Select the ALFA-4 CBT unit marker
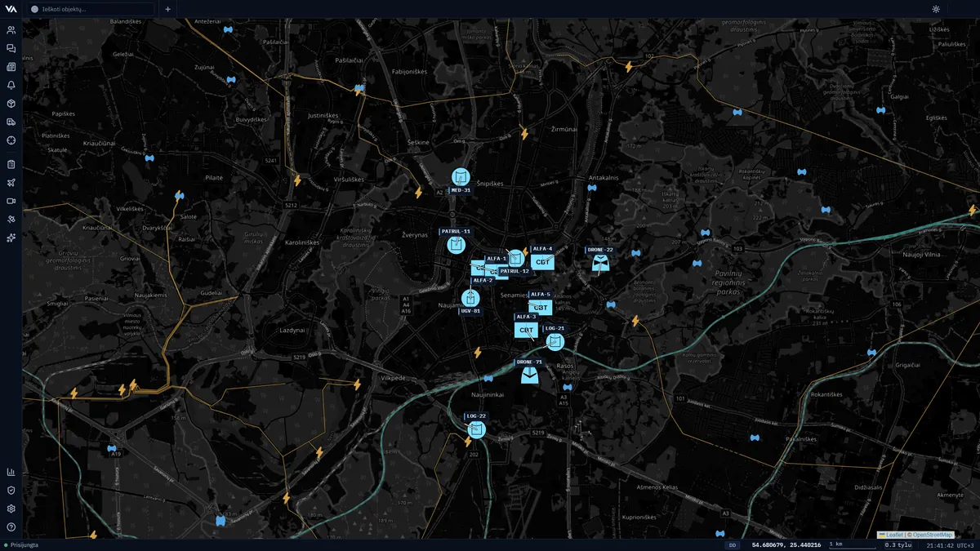 click(x=542, y=262)
